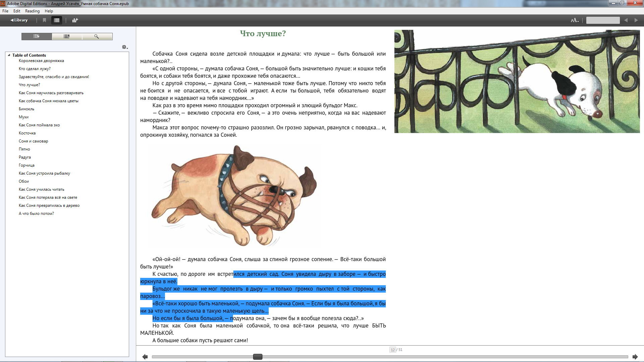Viewport: 644px width, 362px height.
Task: Turn to the next page with bottom-right arrow
Action: pos(635,357)
